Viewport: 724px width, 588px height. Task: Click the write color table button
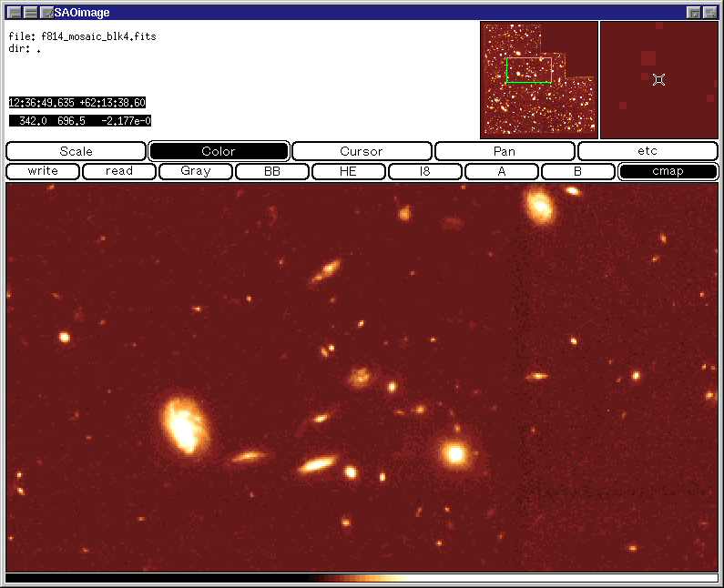tap(43, 171)
